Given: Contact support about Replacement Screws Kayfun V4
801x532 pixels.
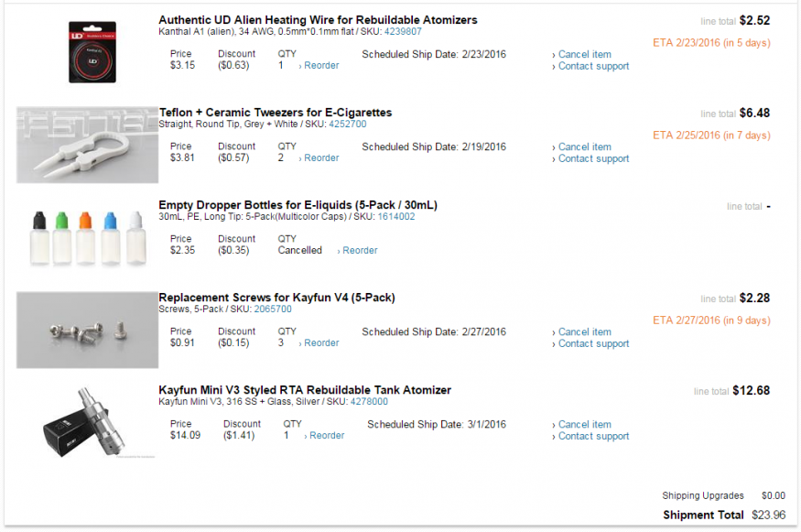Looking at the screenshot, I should (x=593, y=343).
